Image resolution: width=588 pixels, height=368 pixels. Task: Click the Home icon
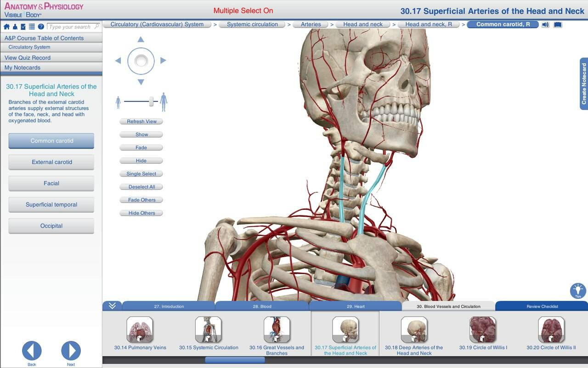pos(7,27)
